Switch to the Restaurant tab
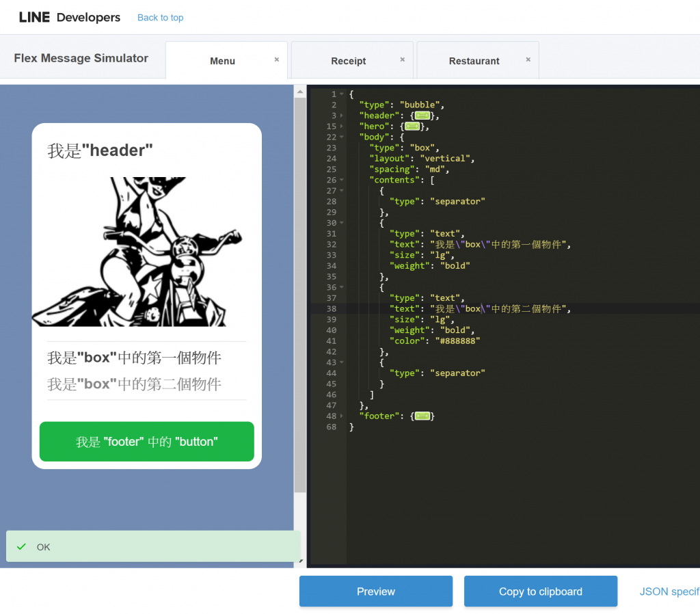This screenshot has width=700, height=614. (x=474, y=61)
